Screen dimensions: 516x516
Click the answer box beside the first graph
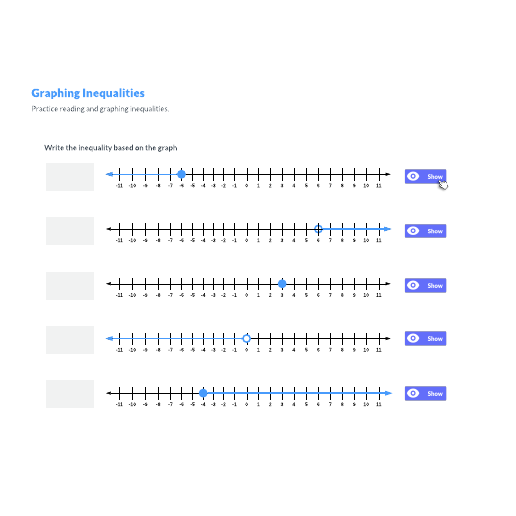pyautogui.click(x=70, y=177)
